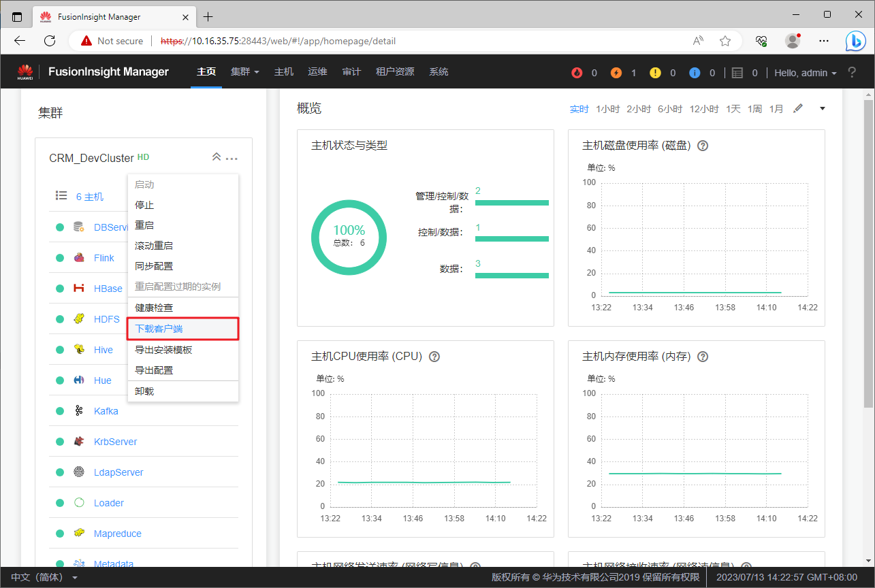Open the task list icon in header
Screen dimensions: 875x588
coord(737,72)
